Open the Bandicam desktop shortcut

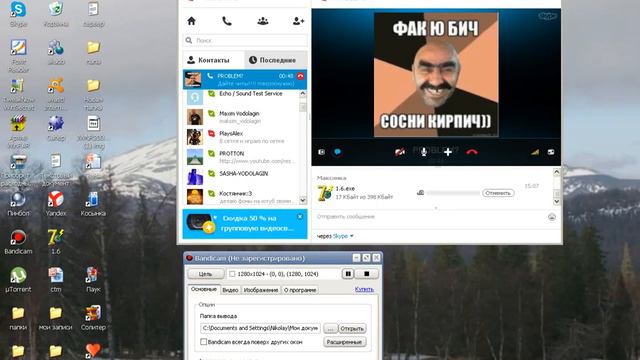pyautogui.click(x=18, y=242)
